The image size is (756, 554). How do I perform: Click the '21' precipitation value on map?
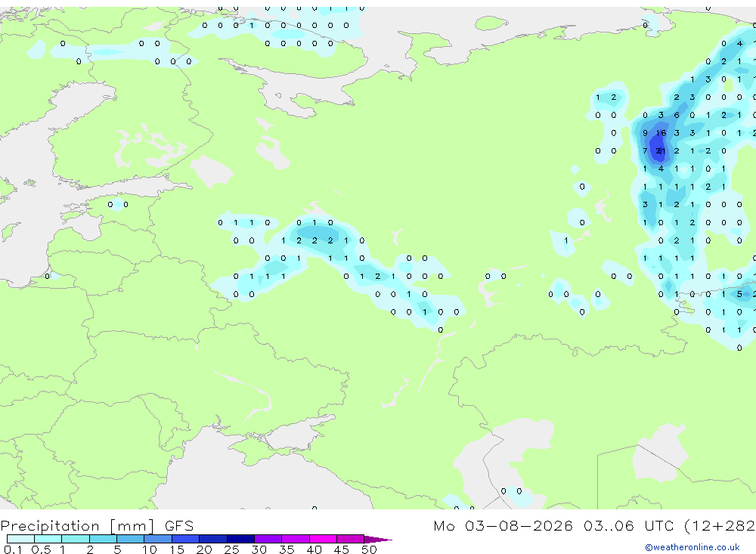tap(661, 151)
